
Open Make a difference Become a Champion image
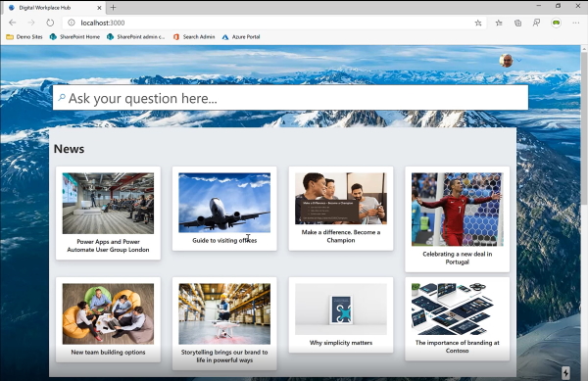point(341,199)
